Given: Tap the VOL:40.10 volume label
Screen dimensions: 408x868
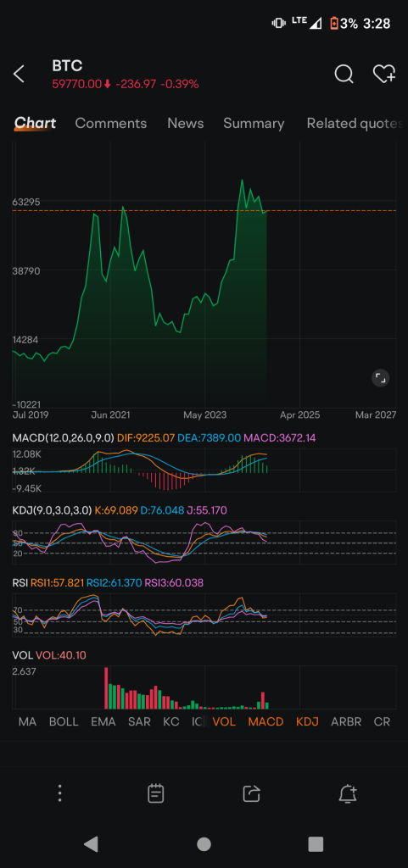Looking at the screenshot, I should 61,655.
